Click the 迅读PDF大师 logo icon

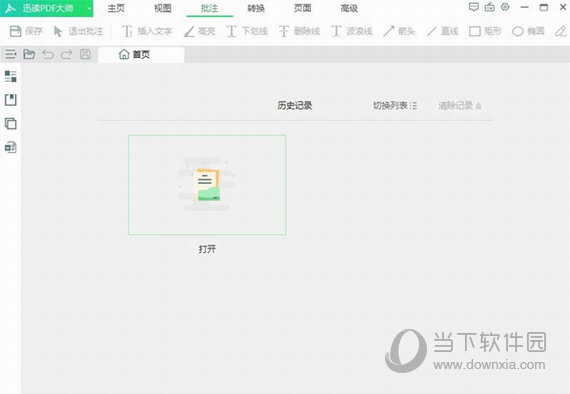coord(11,8)
